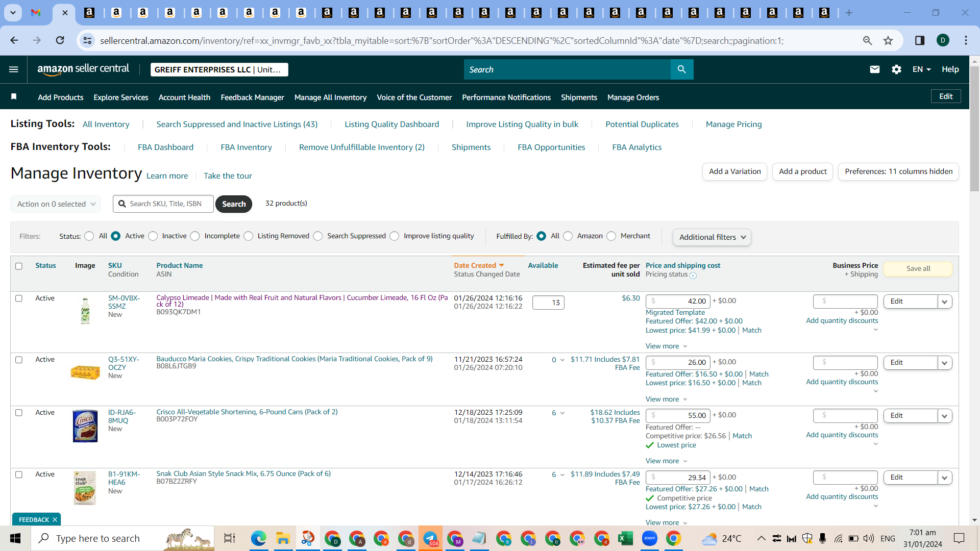Open the FBA Dashboard link
The width and height of the screenshot is (980, 551).
click(165, 147)
